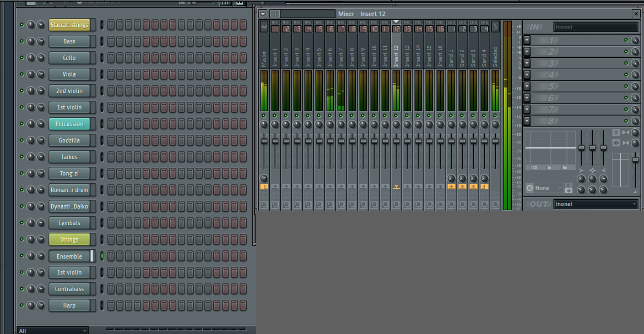Click the FX enable icon on Insert 12

[396, 196]
